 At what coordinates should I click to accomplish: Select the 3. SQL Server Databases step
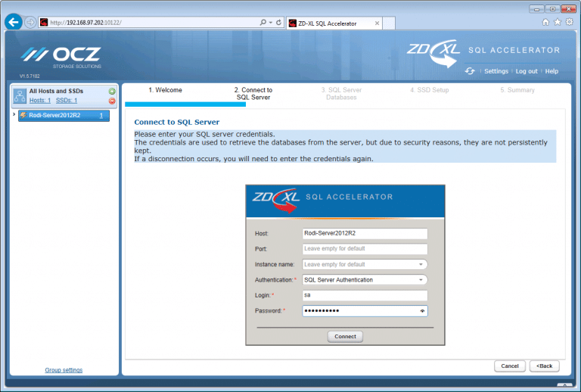pyautogui.click(x=341, y=94)
